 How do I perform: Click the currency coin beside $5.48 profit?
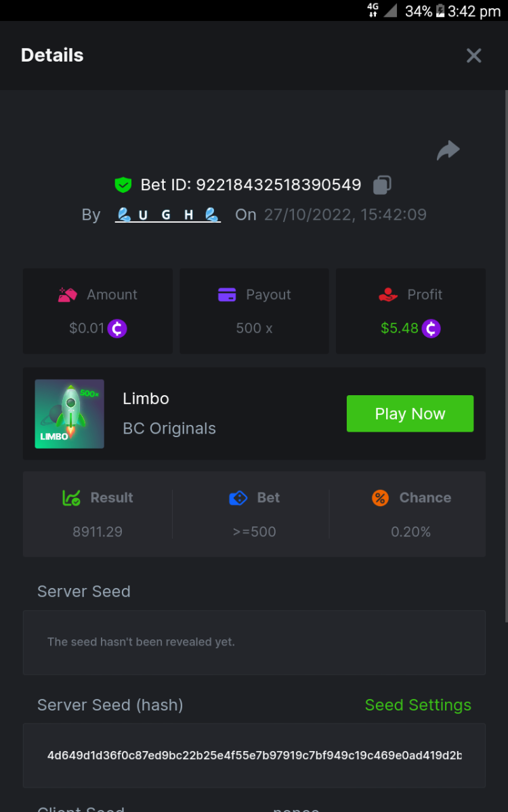431,329
